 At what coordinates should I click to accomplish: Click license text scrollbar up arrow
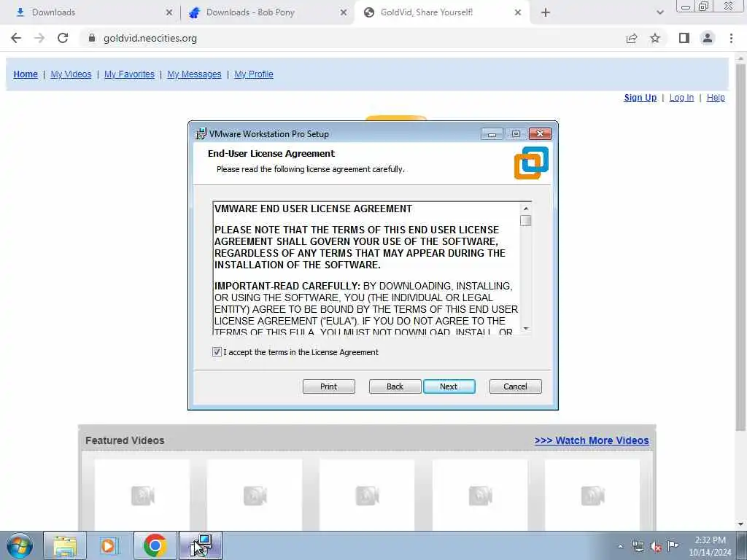point(526,209)
